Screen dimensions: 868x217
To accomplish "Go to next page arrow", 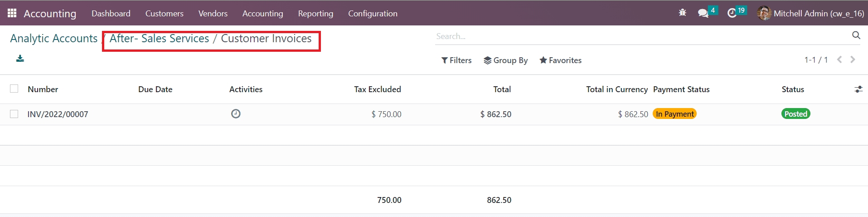I will [x=853, y=60].
